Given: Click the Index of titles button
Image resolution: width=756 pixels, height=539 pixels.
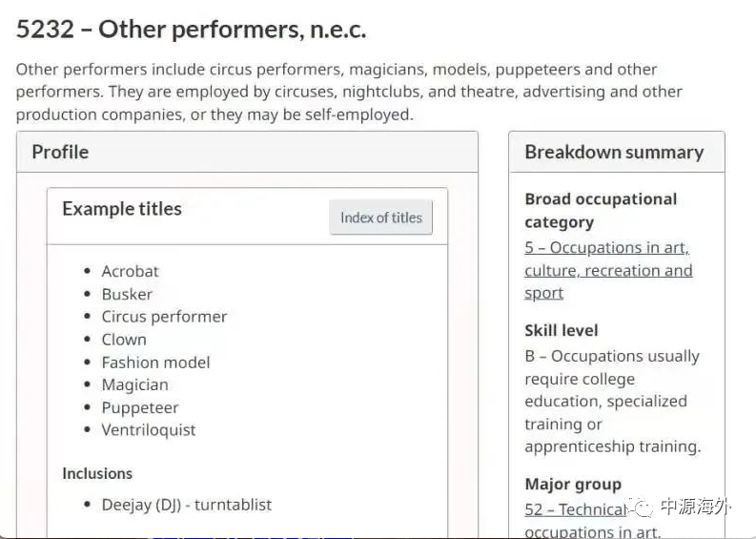Looking at the screenshot, I should coord(380,218).
